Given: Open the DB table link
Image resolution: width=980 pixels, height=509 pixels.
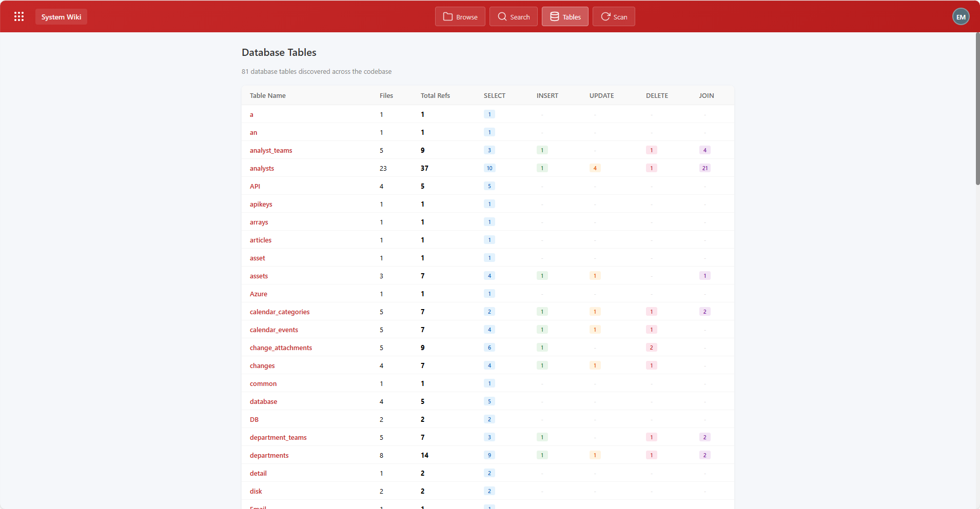Looking at the screenshot, I should tap(254, 419).
